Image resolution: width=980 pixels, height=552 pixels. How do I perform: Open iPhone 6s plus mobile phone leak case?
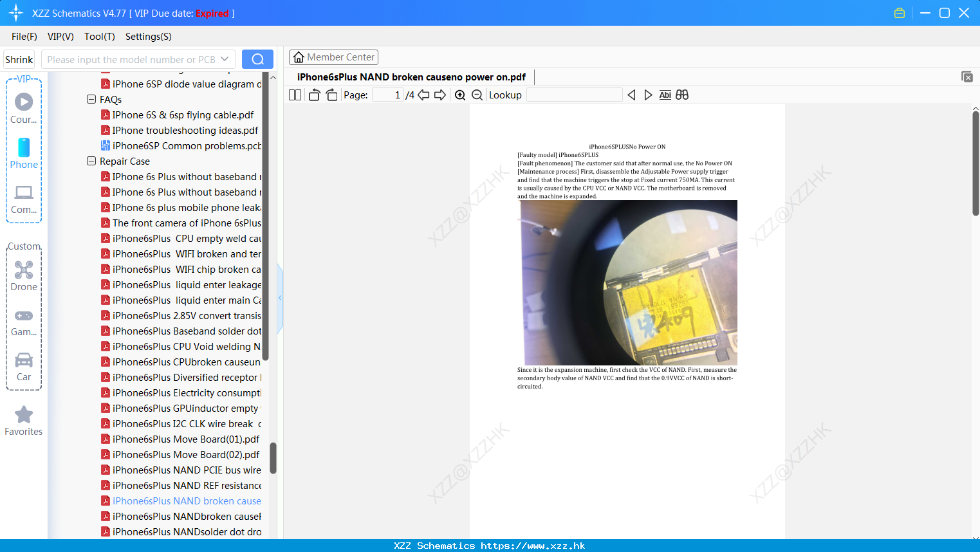point(187,207)
